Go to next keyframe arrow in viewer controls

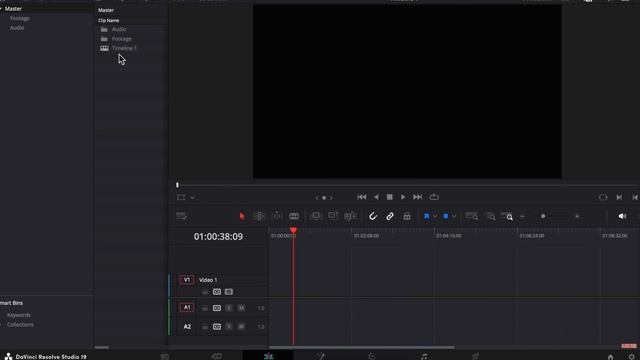[331, 198]
